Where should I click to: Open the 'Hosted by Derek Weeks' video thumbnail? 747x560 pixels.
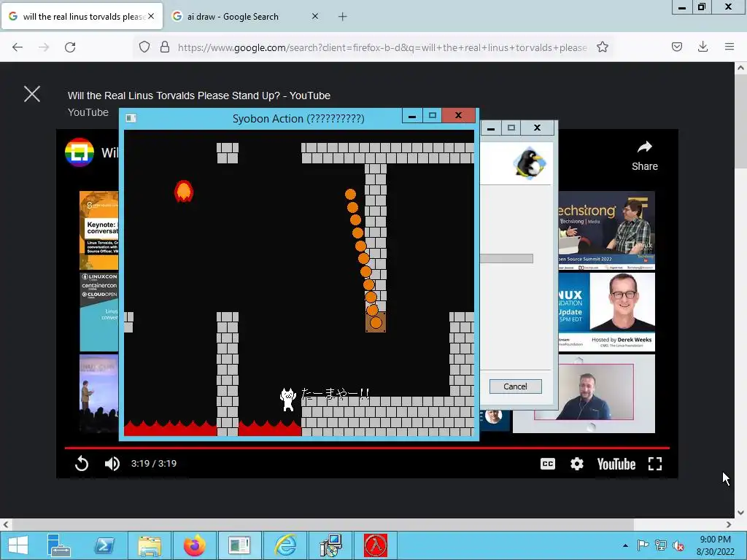(606, 312)
